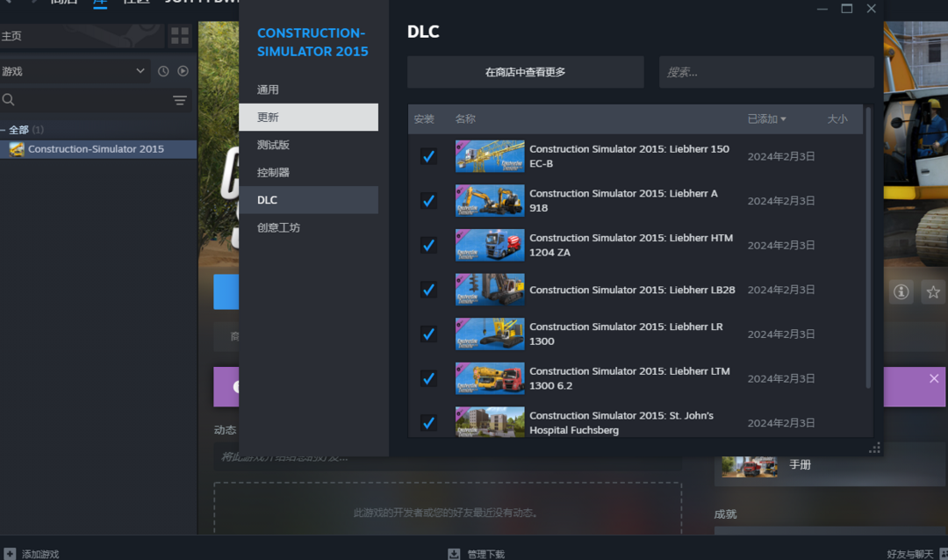This screenshot has height=560, width=948.
Task: Click the library search magnifier icon
Action: pyautogui.click(x=9, y=100)
